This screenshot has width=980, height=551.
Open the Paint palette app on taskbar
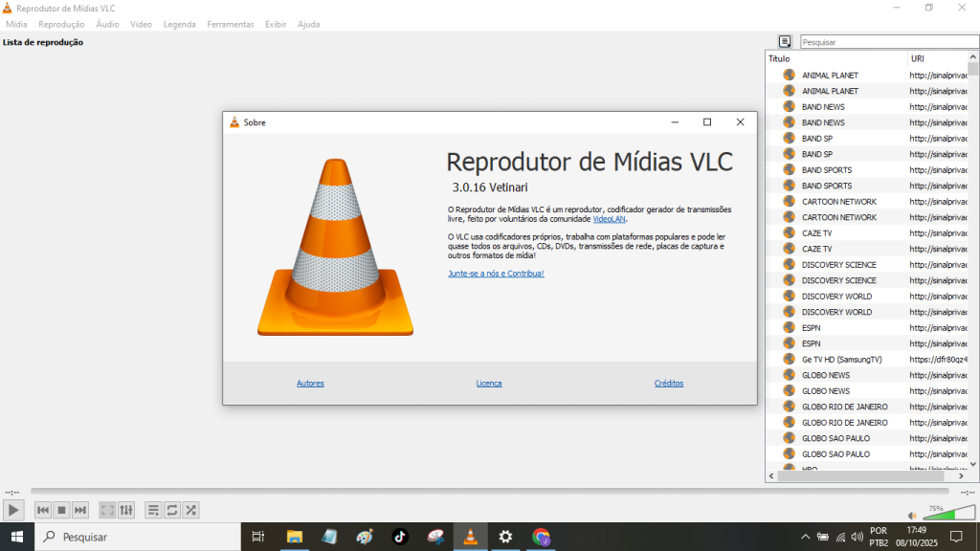coord(365,537)
